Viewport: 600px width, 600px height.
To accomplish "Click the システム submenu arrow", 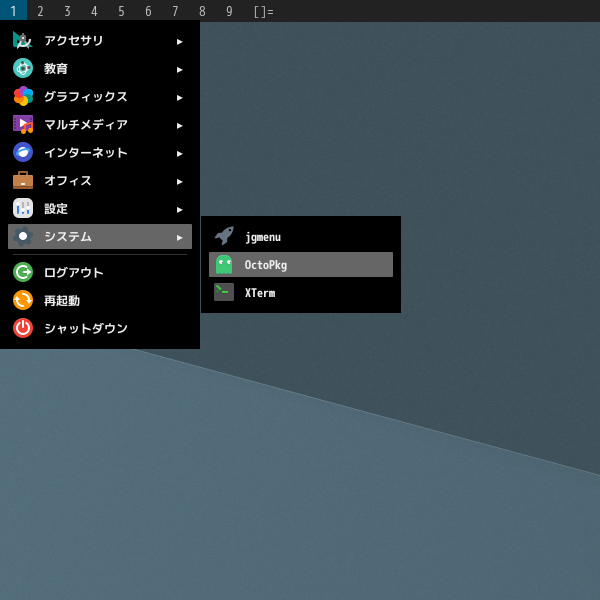I will click(x=179, y=237).
